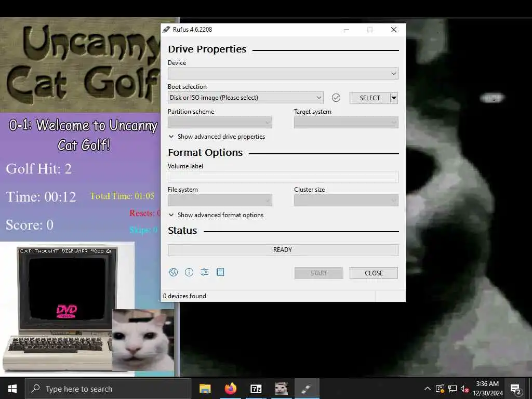Screen dimensions: 532x399
Task: Open the File system dropdown
Action: [x=220, y=201]
